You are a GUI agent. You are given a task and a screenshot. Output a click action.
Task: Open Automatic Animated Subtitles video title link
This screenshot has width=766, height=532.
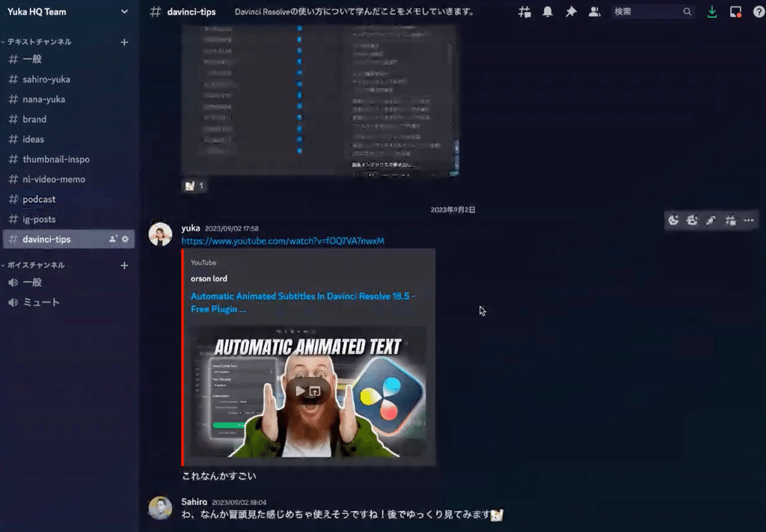pyautogui.click(x=303, y=302)
